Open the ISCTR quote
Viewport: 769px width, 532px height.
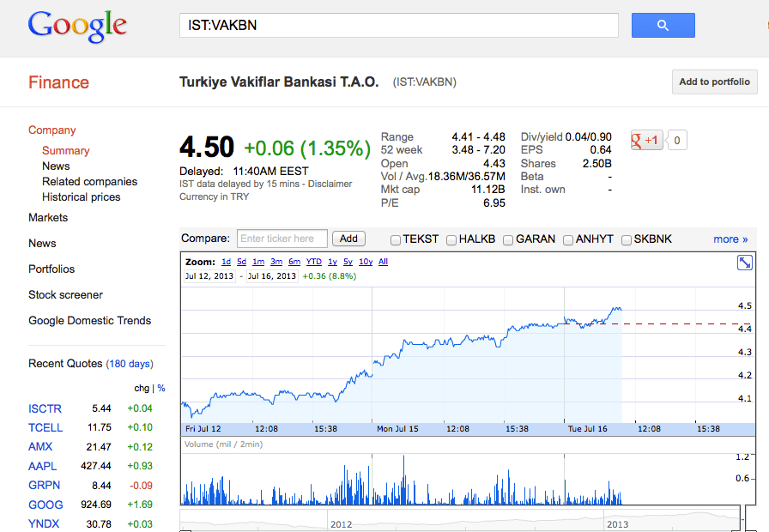tap(45, 409)
